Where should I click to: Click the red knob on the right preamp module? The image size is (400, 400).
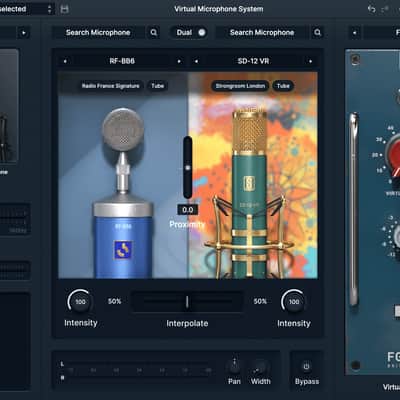(393, 154)
